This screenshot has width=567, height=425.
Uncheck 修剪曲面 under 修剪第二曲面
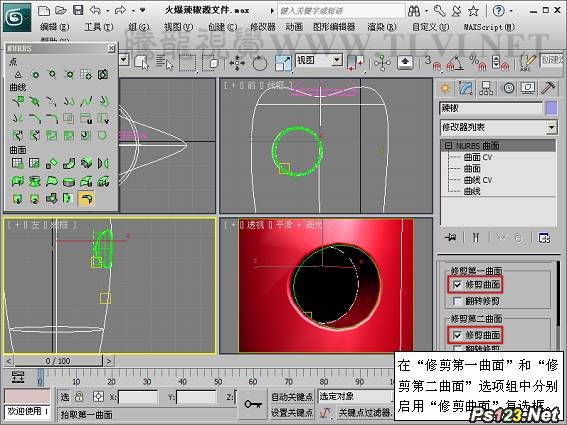pos(457,335)
